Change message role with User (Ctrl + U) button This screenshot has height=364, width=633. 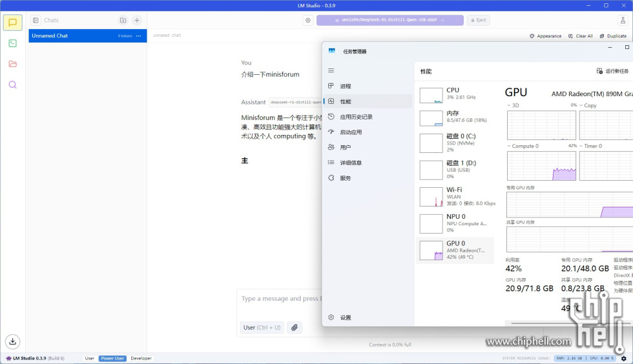262,328
